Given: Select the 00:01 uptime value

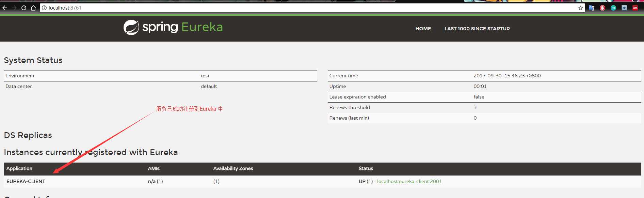Looking at the screenshot, I should 480,86.
